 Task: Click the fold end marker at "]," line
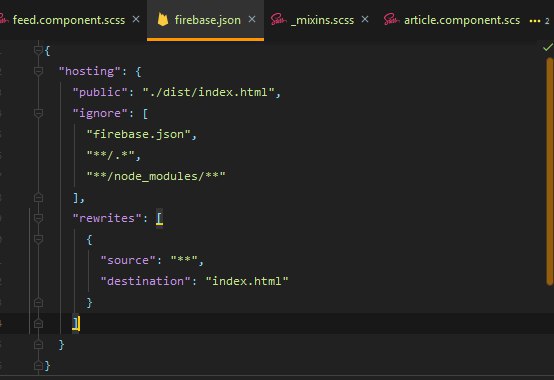click(39, 197)
